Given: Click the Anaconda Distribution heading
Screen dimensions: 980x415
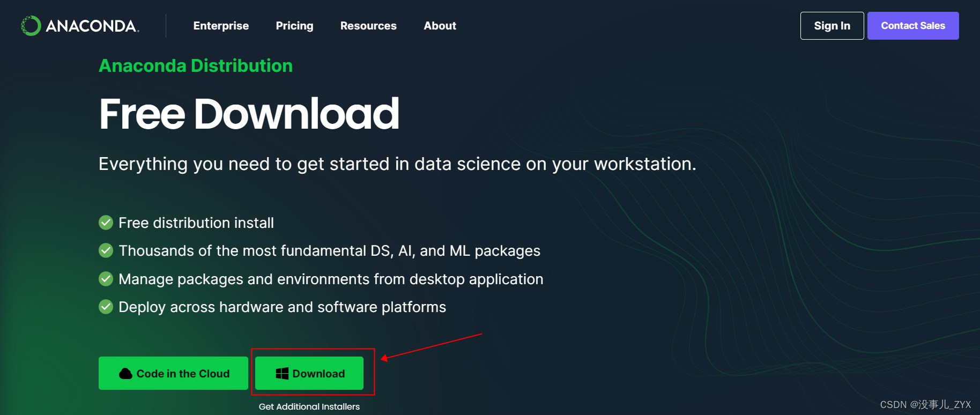Looking at the screenshot, I should [x=196, y=65].
